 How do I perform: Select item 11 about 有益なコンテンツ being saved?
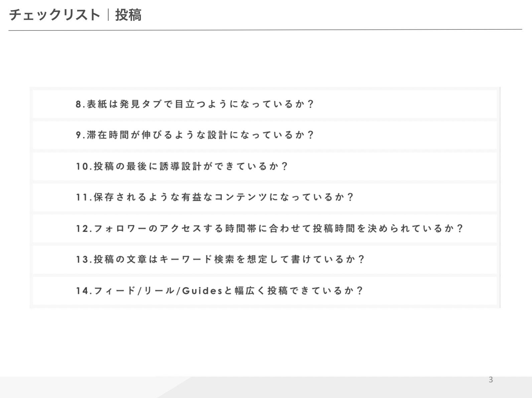click(265, 197)
